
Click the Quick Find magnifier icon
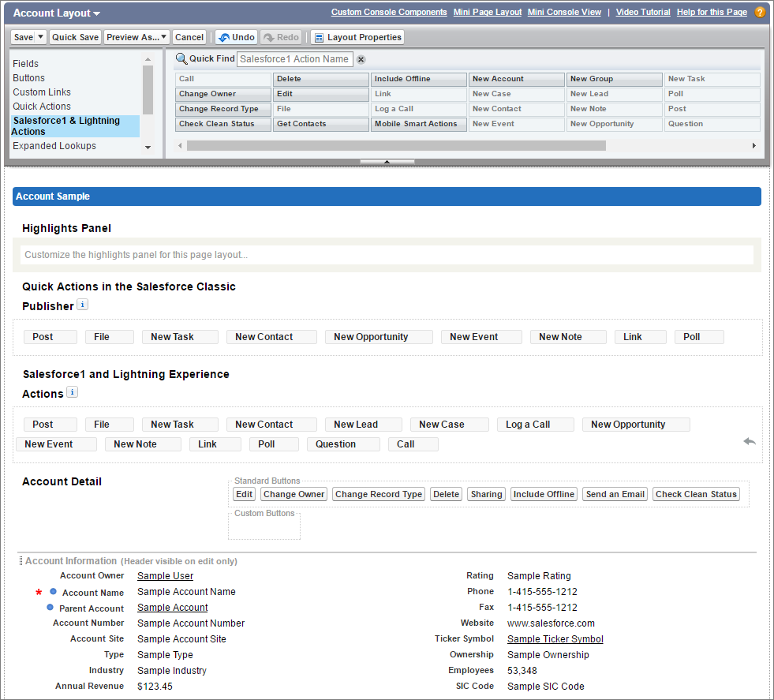point(181,58)
